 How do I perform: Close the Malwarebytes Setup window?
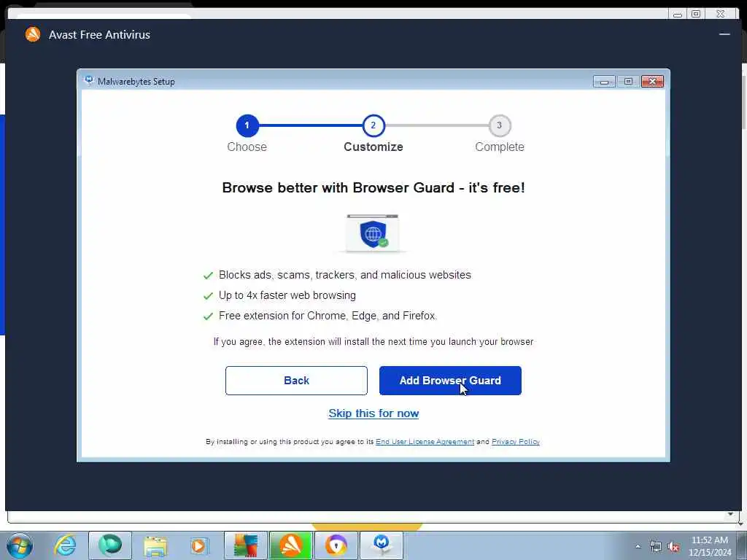tap(652, 82)
